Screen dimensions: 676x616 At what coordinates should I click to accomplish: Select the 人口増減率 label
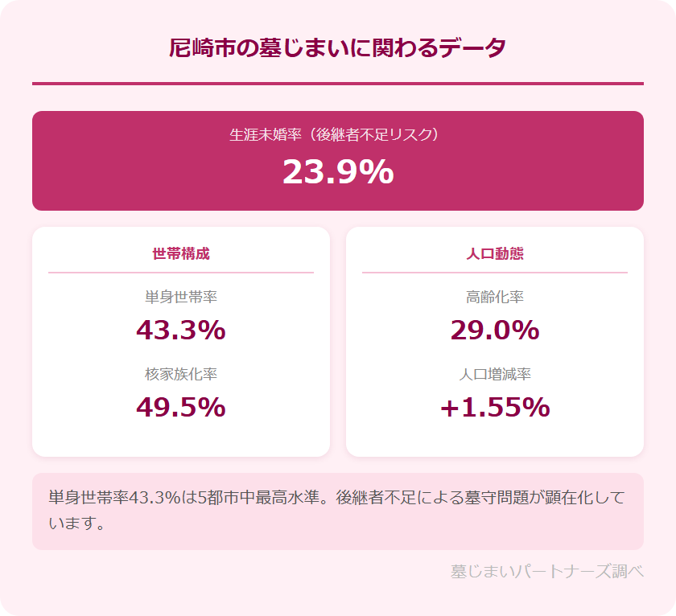495,374
